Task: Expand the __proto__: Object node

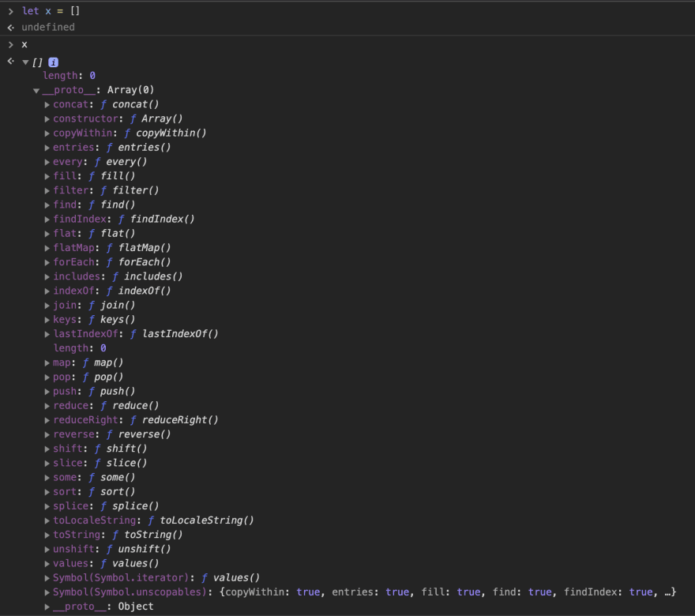Action: point(47,607)
